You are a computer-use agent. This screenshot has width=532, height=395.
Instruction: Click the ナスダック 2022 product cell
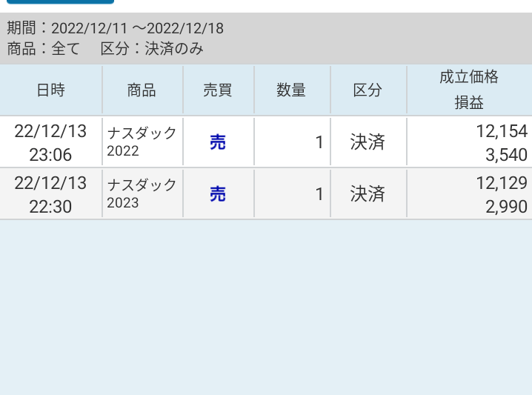(x=142, y=142)
